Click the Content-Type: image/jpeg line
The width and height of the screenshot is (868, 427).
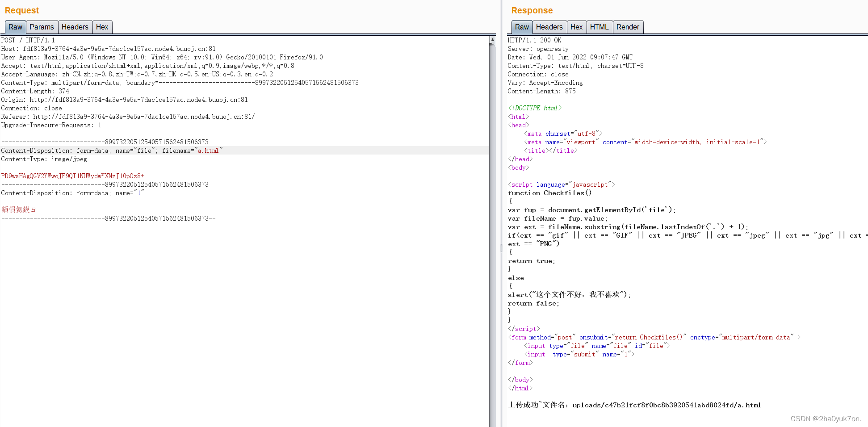click(x=44, y=159)
